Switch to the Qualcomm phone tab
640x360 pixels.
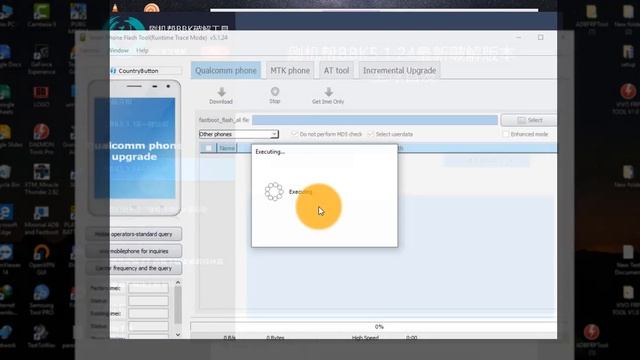pyautogui.click(x=226, y=70)
